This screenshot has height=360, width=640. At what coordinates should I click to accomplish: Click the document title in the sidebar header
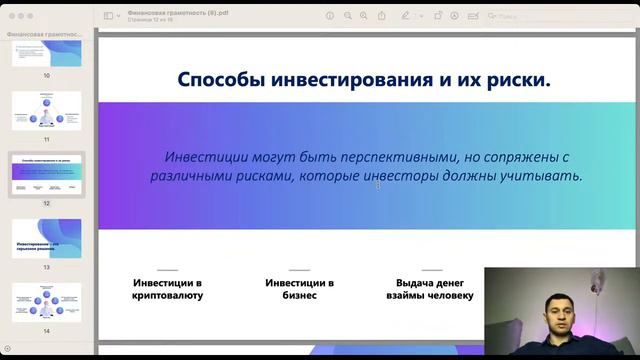[x=44, y=34]
